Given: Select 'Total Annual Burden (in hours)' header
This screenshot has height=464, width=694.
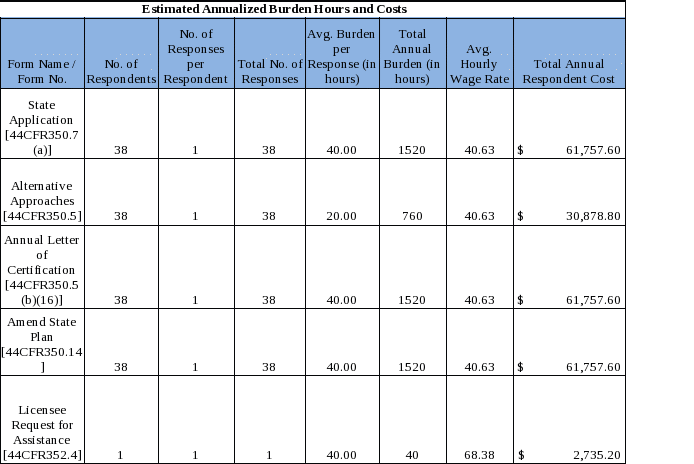Looking at the screenshot, I should pyautogui.click(x=413, y=54).
